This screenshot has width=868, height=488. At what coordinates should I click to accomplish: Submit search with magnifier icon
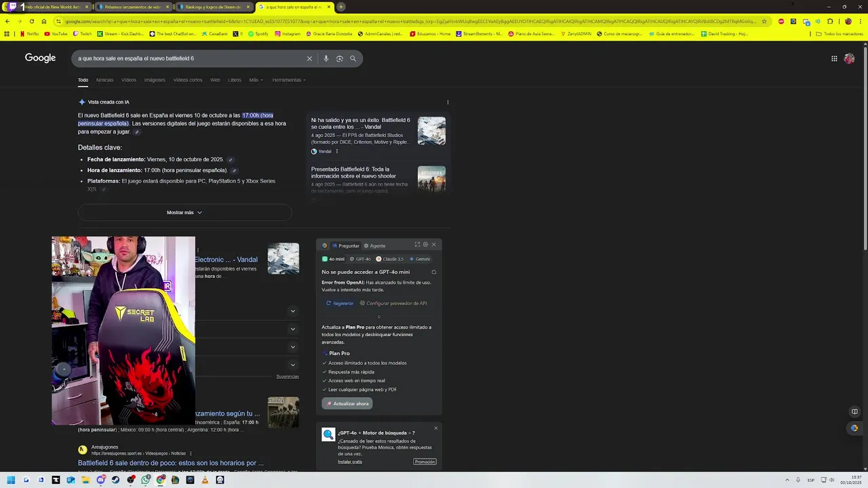[x=353, y=58]
